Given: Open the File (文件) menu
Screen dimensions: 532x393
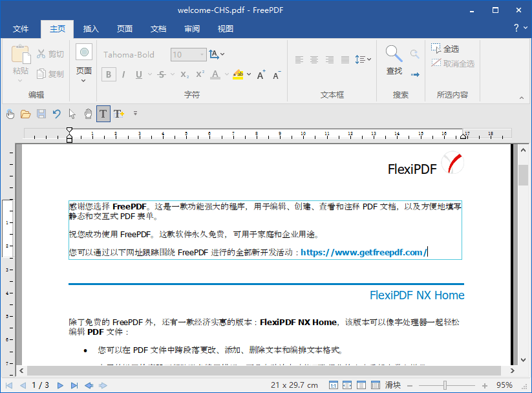Looking at the screenshot, I should (x=21, y=29).
